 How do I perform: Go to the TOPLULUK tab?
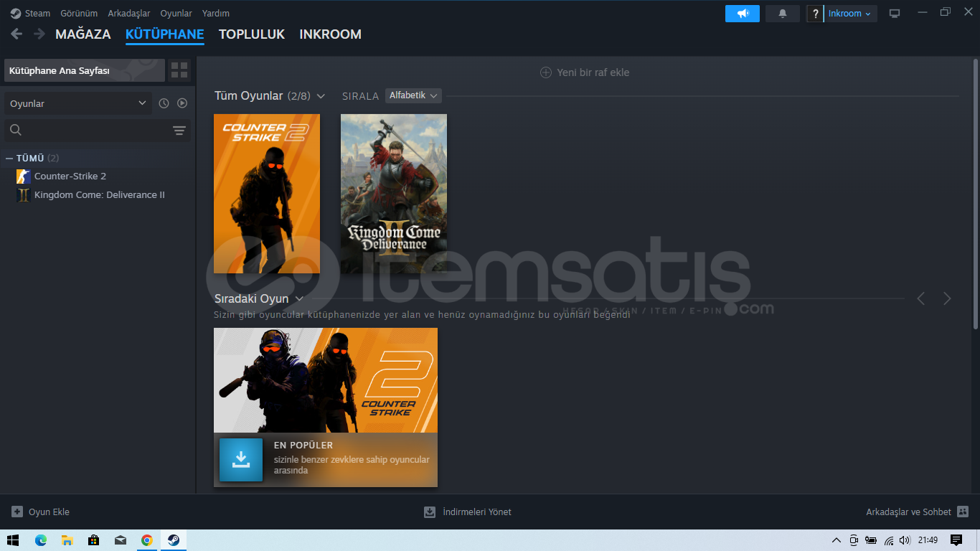tap(252, 34)
